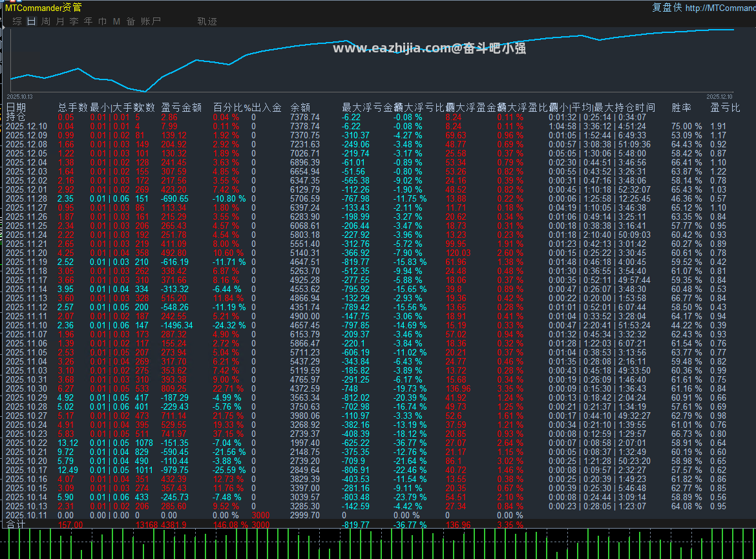Click the 日期 column header

pos(16,107)
